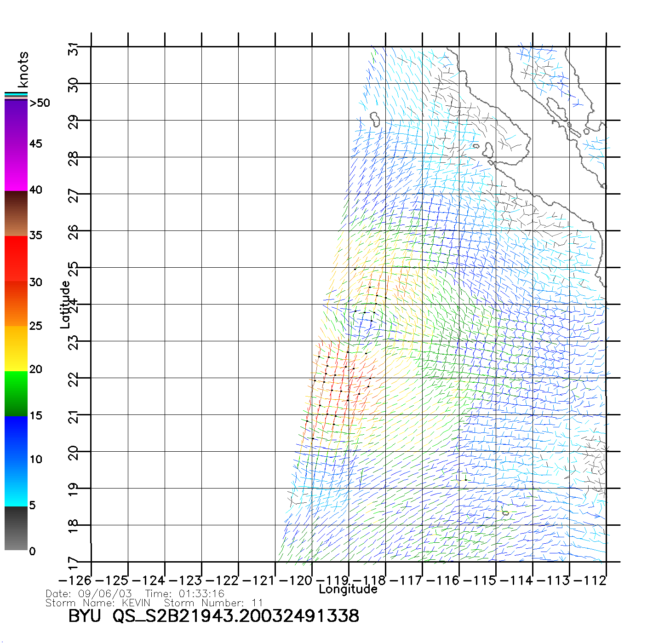Click the '>50' label on the color scale
This screenshot has width=653, height=644.
[40, 103]
